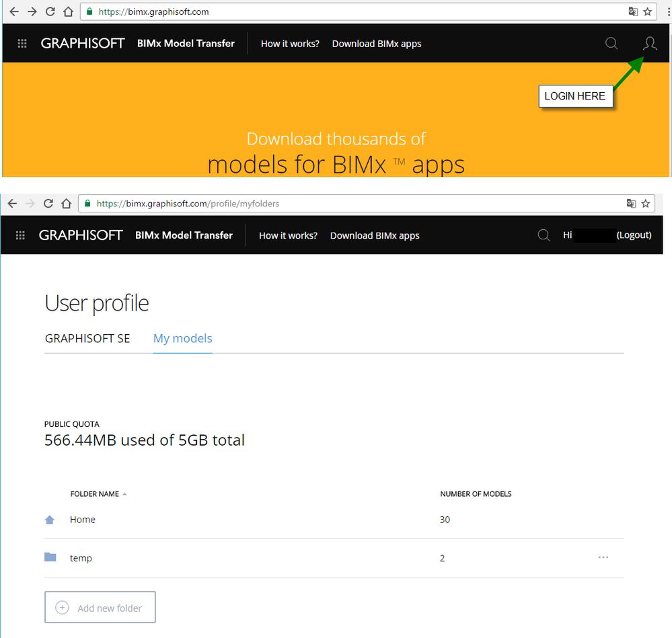The height and width of the screenshot is (638, 672).
Task: Select the home icon next to Home folder
Action: tap(50, 519)
